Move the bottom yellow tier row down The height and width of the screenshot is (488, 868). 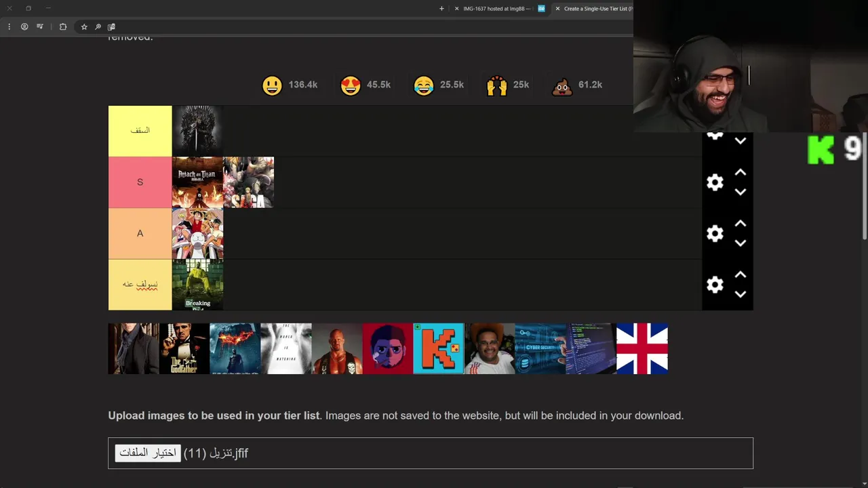tap(741, 294)
